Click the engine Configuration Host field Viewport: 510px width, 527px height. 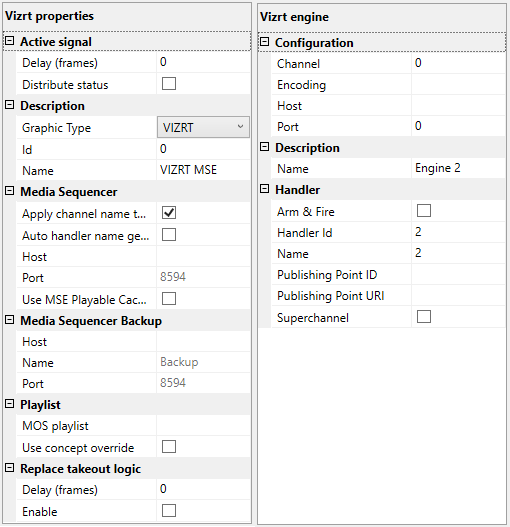(x=458, y=106)
